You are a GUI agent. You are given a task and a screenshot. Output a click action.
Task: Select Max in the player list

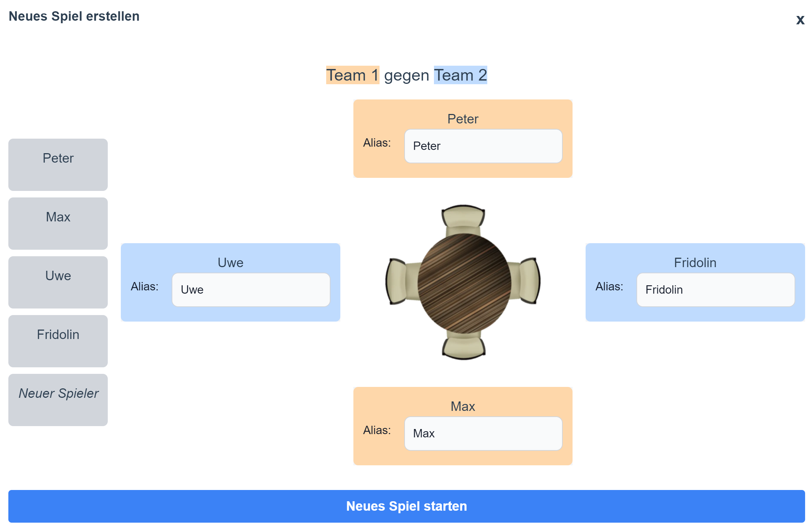58,223
